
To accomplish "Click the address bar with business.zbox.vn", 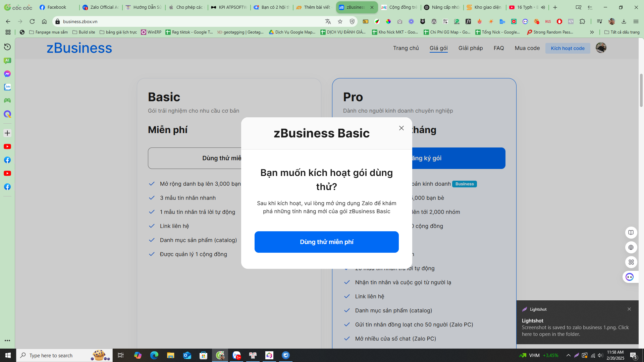I will point(191,21).
